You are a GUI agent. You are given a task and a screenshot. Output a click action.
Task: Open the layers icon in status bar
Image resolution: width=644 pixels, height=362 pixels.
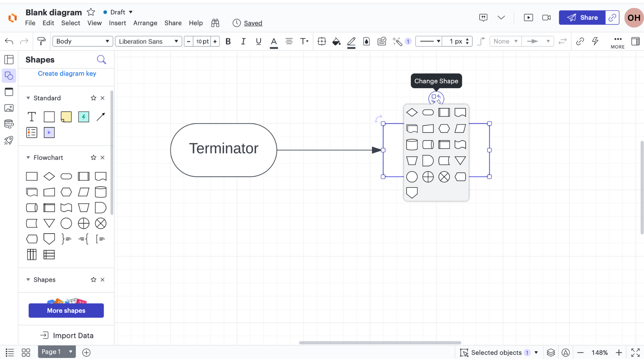[551, 353]
